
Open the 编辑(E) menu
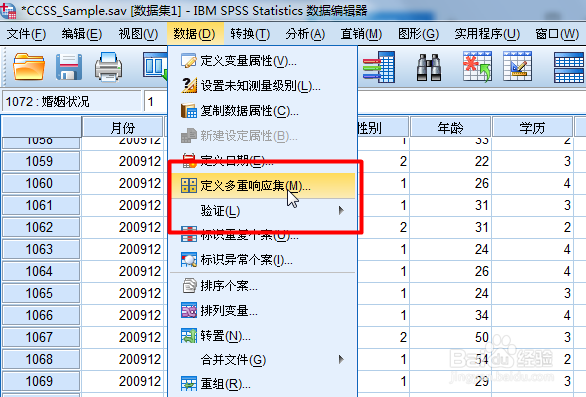pos(81,34)
